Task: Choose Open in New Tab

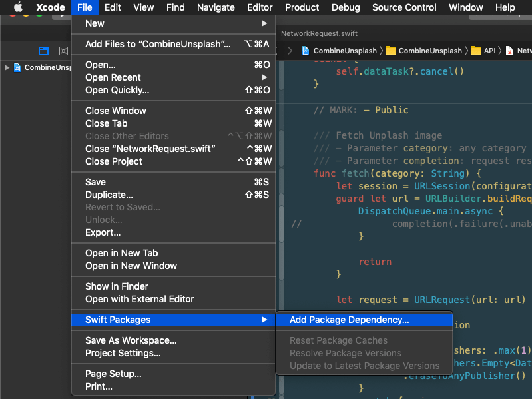Action: click(173, 253)
